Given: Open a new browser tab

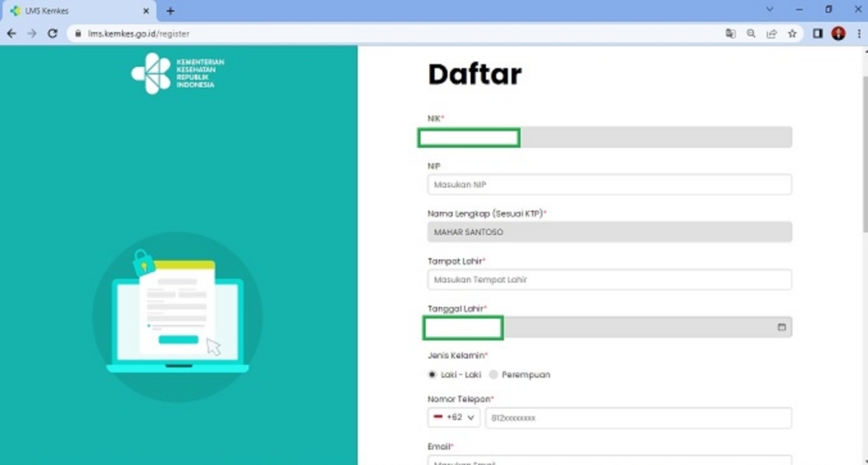Looking at the screenshot, I should 170,11.
